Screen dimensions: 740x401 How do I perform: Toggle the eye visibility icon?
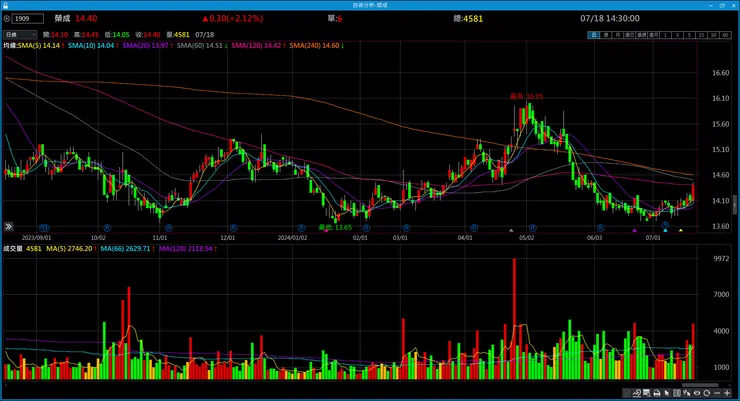tap(697, 393)
